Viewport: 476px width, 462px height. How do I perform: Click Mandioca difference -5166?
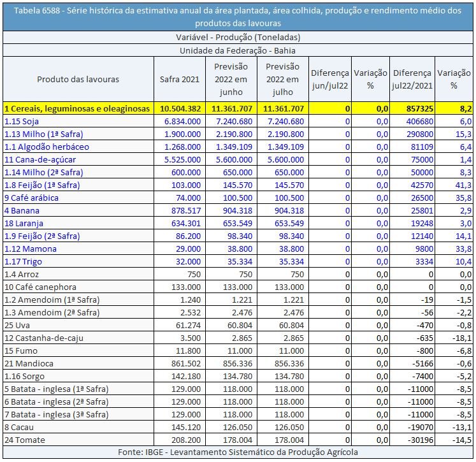click(x=422, y=364)
